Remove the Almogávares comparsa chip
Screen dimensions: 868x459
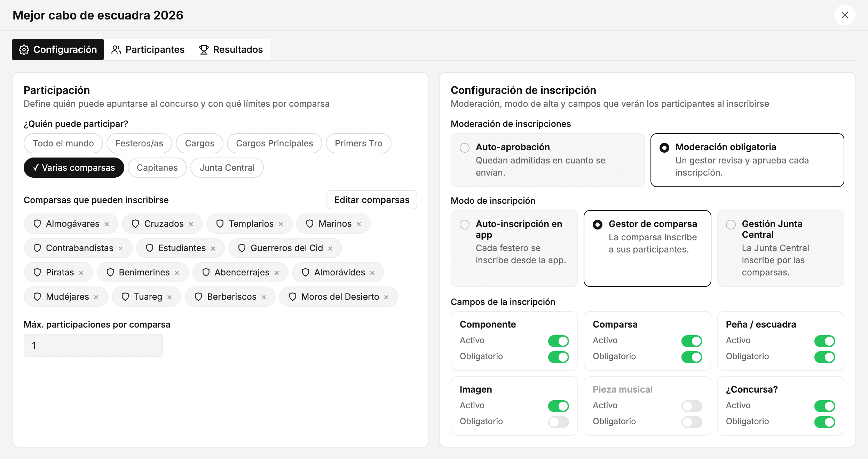(x=106, y=224)
